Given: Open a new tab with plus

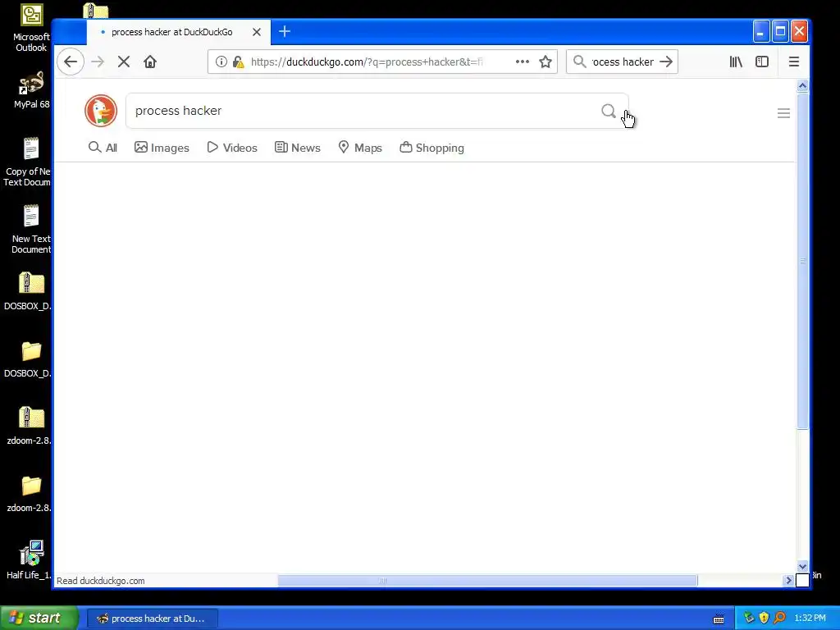Looking at the screenshot, I should [x=285, y=32].
